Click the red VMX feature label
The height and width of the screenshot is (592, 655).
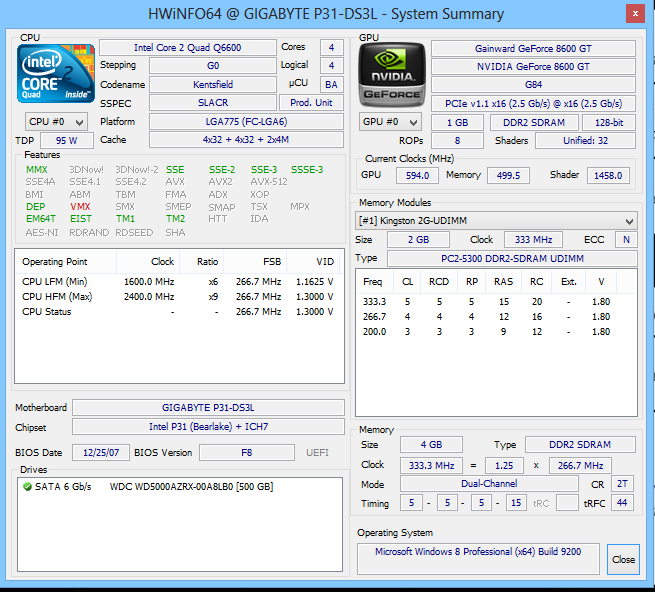click(80, 207)
